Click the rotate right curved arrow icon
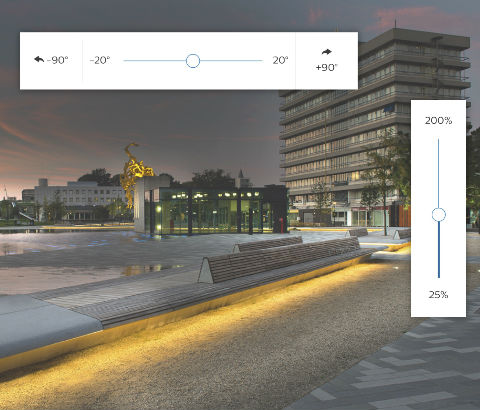Viewport: 480px width, 410px height. [x=327, y=52]
